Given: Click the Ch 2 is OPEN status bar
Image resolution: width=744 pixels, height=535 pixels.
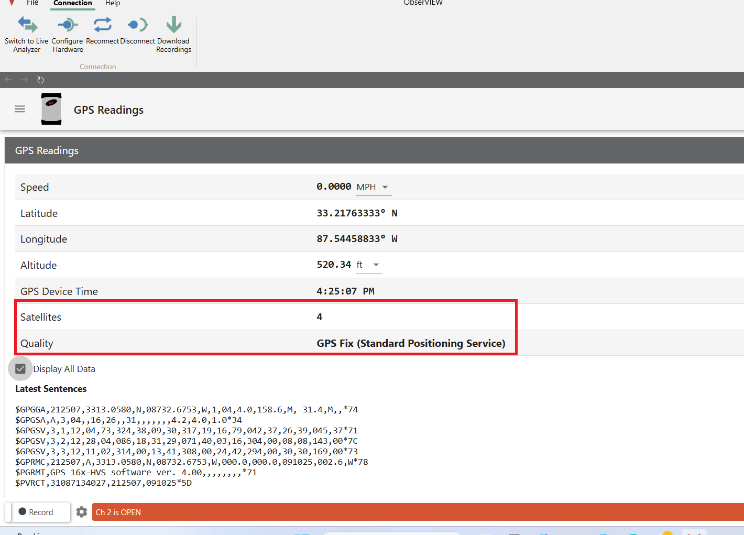Looking at the screenshot, I should (x=417, y=512).
